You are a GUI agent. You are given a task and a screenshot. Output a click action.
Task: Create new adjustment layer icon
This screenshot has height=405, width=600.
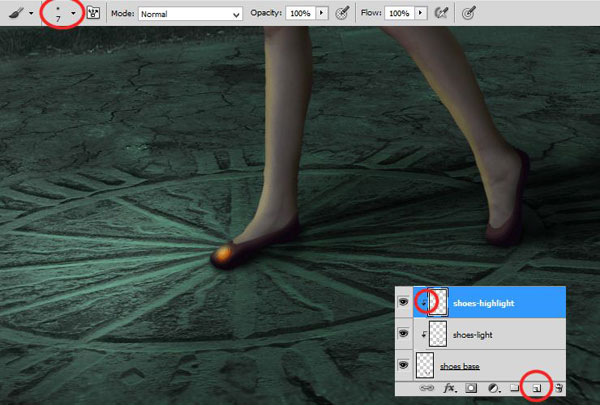coord(494,388)
